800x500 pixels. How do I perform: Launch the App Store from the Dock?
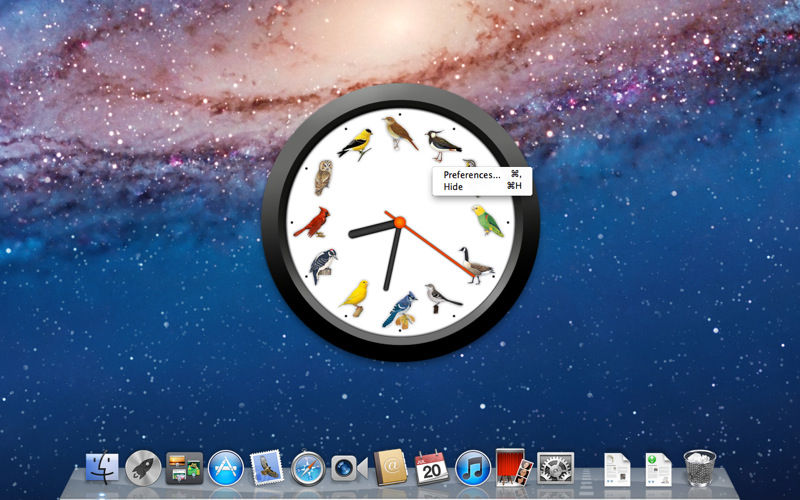click(x=226, y=468)
